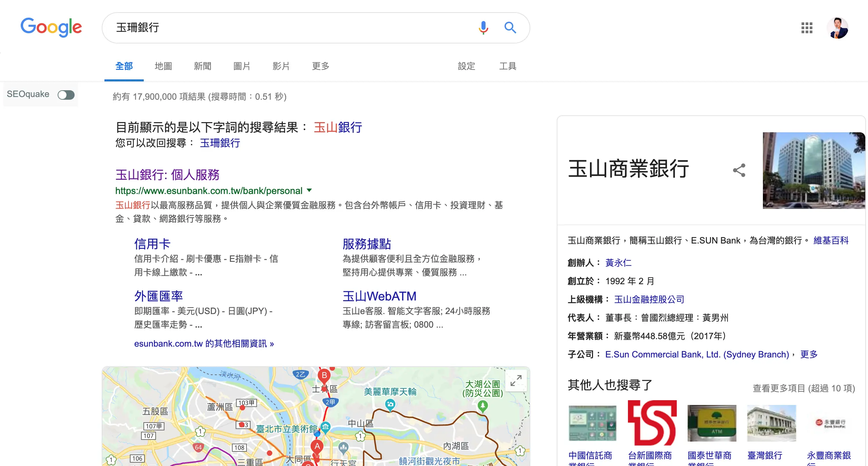Click the 大湖公園 green park pin
Image resolution: width=868 pixels, height=466 pixels.
pos(482,406)
